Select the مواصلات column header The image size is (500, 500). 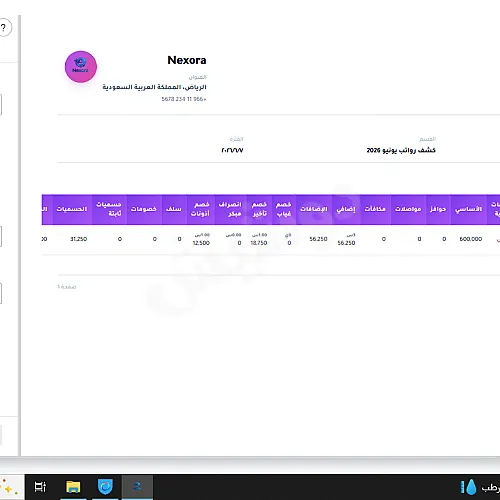point(408,209)
